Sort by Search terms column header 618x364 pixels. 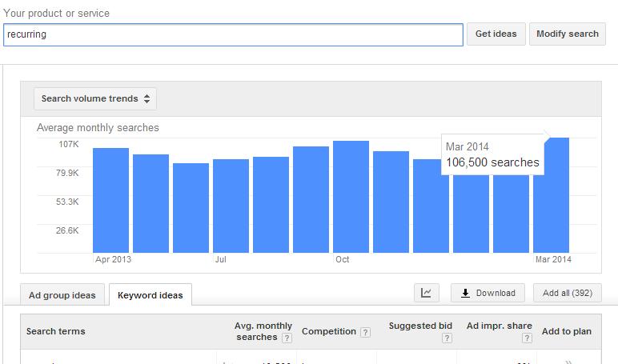pos(55,331)
